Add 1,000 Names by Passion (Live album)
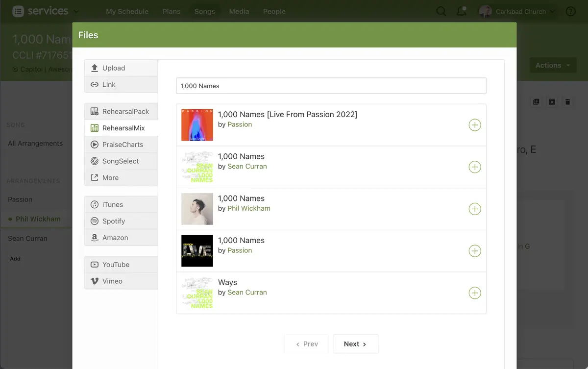Viewport: 588px width, 369px height. pyautogui.click(x=475, y=251)
